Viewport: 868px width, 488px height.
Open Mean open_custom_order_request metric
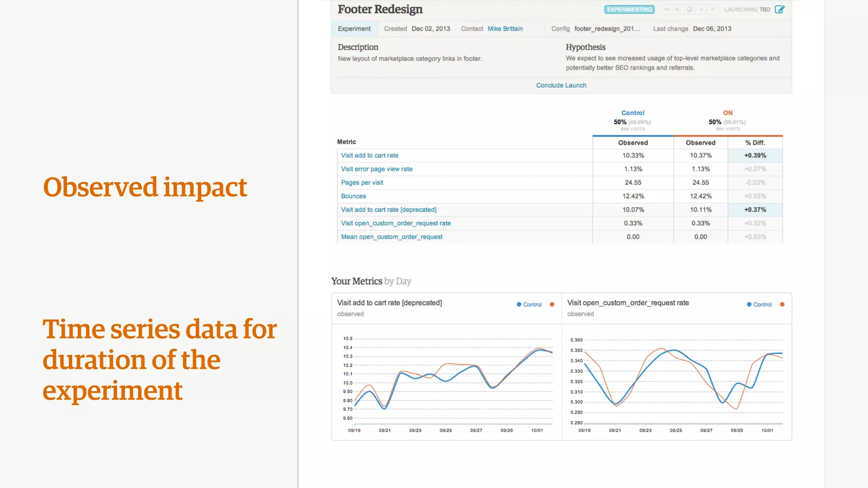pyautogui.click(x=391, y=237)
